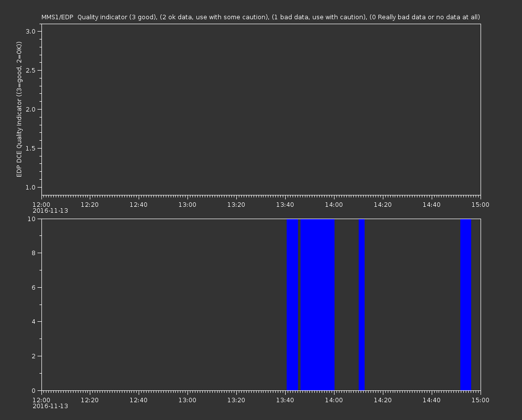Click the 12:40 time label under lower plot
Viewport: 522px width, 420px height.
coord(139,400)
